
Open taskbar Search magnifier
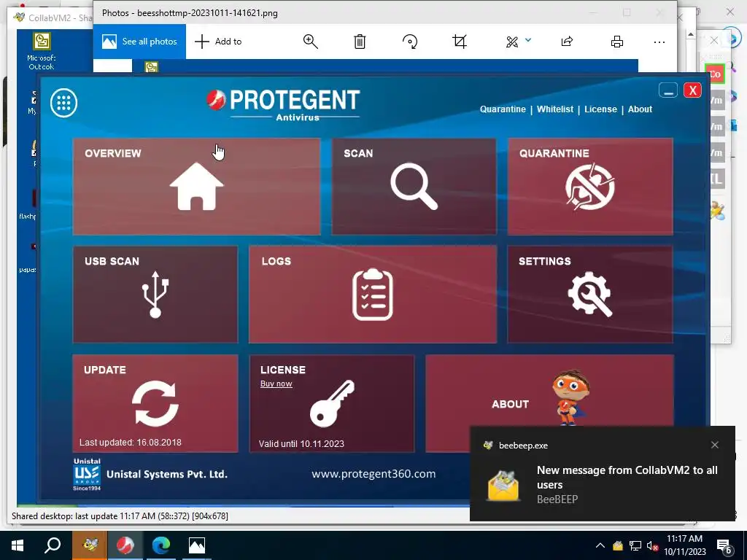53,545
